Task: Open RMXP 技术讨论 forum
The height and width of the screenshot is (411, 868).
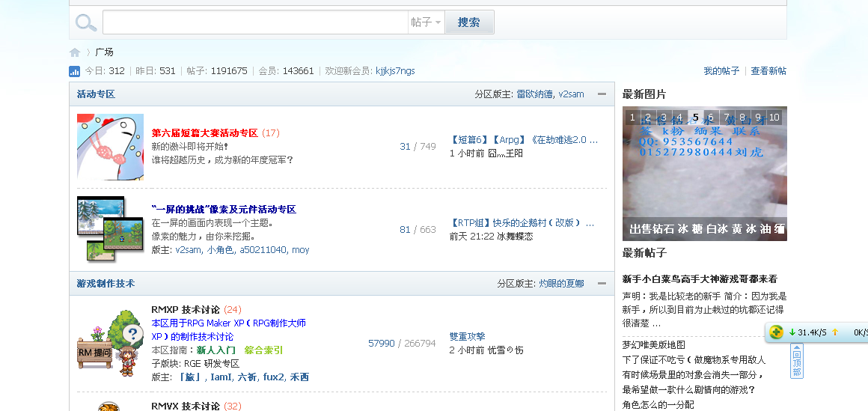Action: [x=186, y=310]
